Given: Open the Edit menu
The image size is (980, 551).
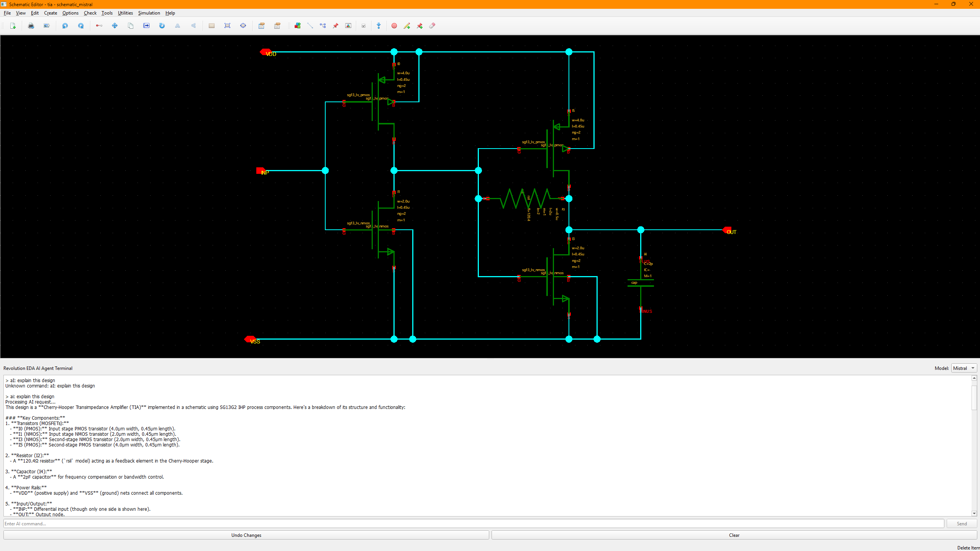Looking at the screenshot, I should pos(35,13).
